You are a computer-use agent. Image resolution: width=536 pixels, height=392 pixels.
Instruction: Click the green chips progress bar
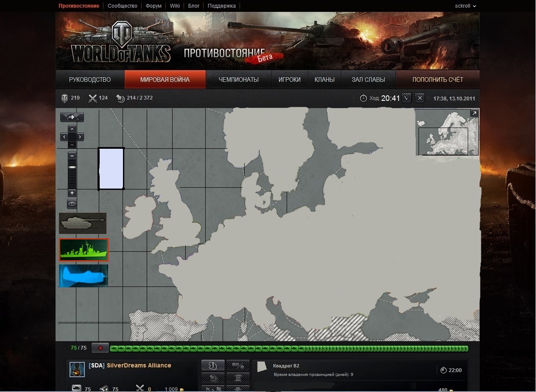pos(289,349)
